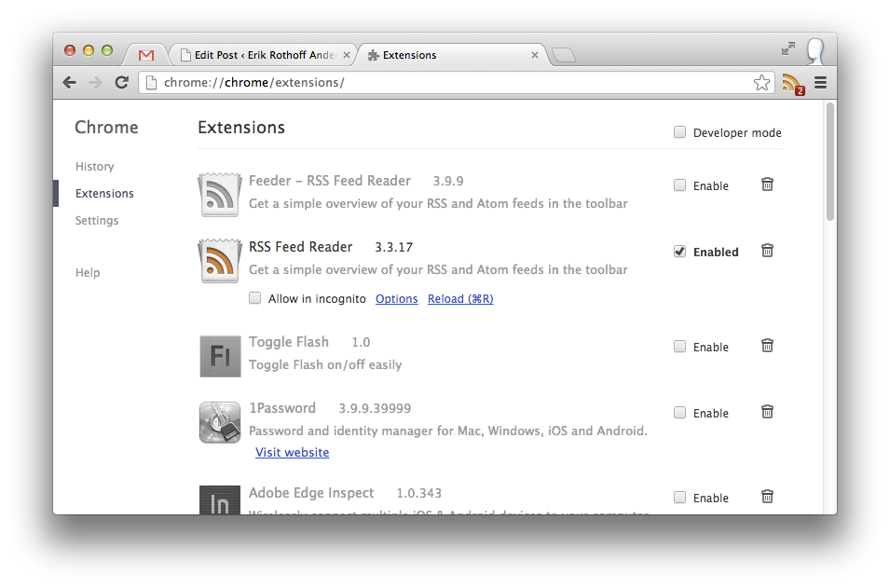Close the Extensions tab
890x588 pixels.
(535, 55)
